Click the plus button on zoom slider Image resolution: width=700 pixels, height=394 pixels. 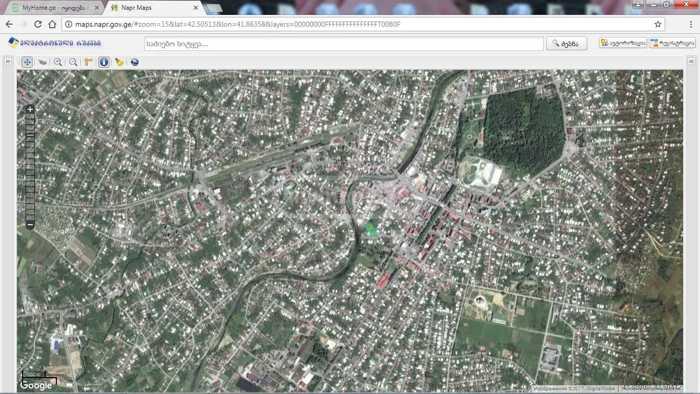(x=30, y=109)
